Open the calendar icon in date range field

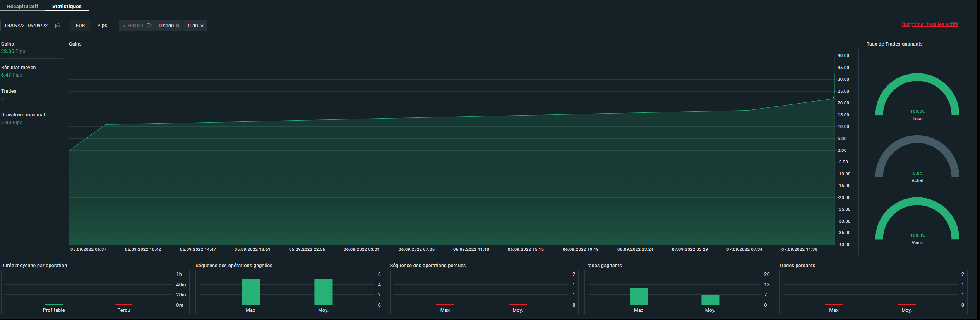(58, 26)
